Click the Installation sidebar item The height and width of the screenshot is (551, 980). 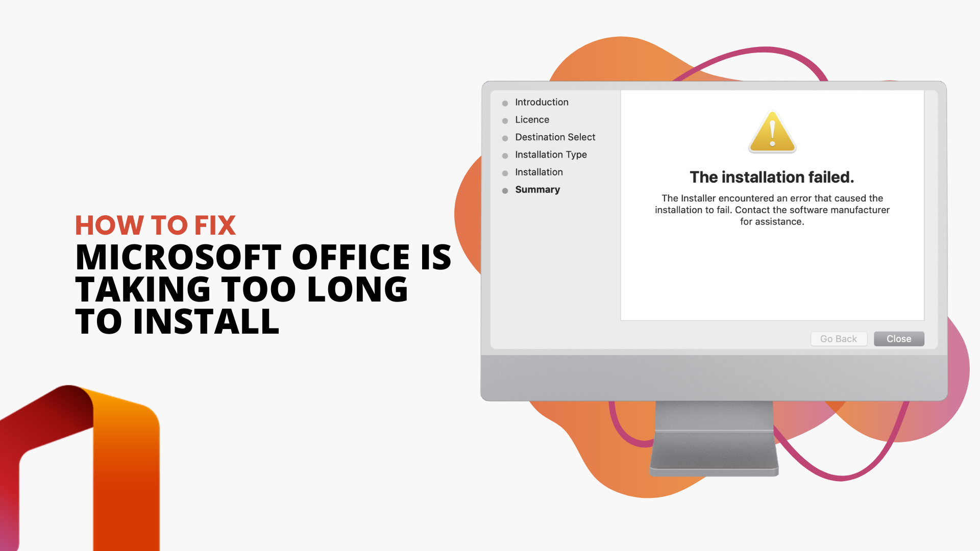(538, 171)
